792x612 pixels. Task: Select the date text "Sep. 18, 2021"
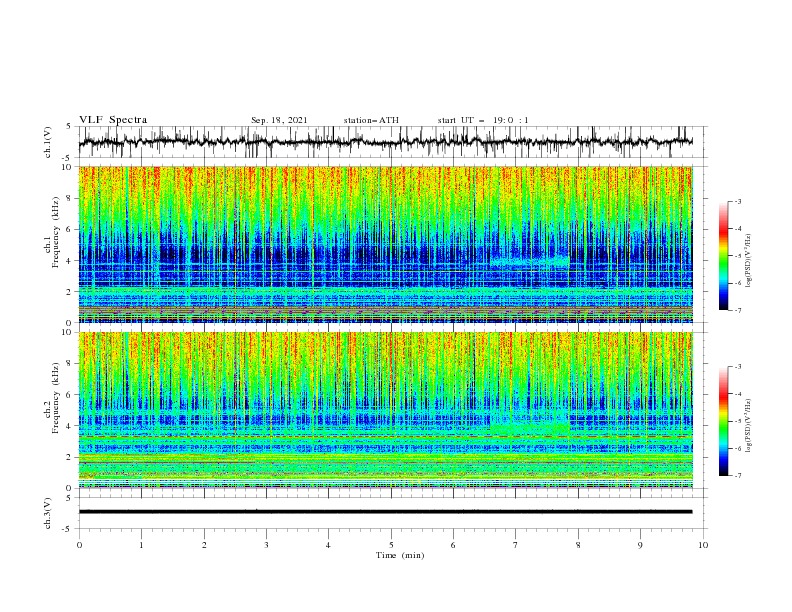pos(279,120)
